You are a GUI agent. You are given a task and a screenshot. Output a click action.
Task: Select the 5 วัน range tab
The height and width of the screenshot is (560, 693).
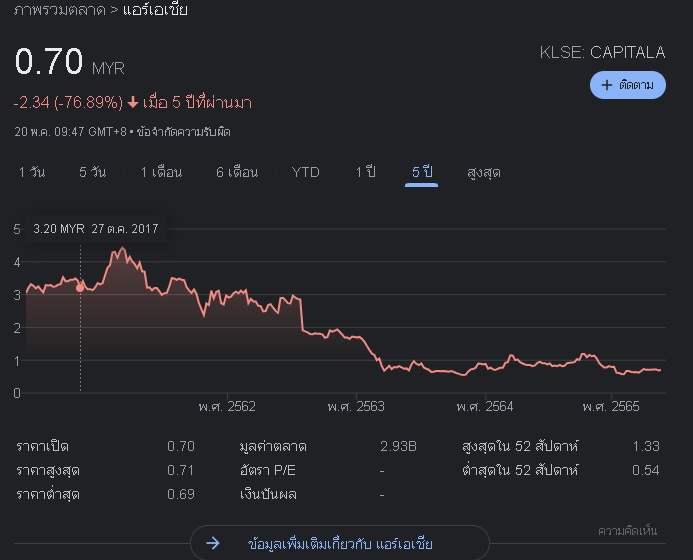click(x=93, y=172)
